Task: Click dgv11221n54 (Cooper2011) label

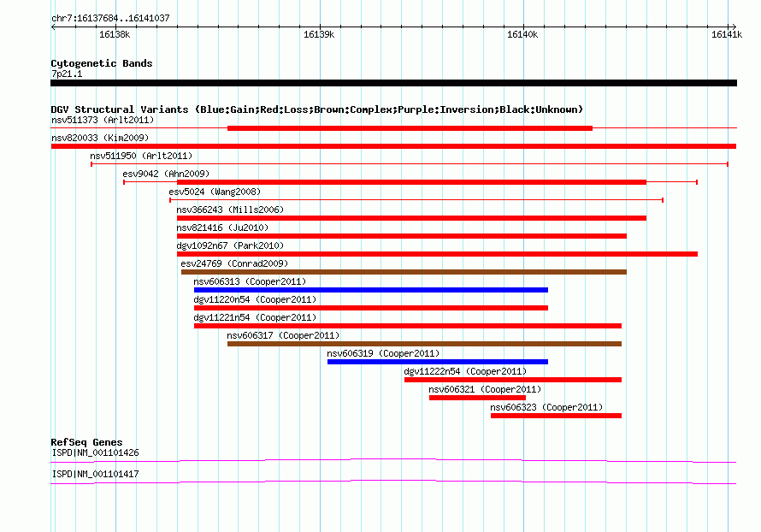Action: pos(255,317)
